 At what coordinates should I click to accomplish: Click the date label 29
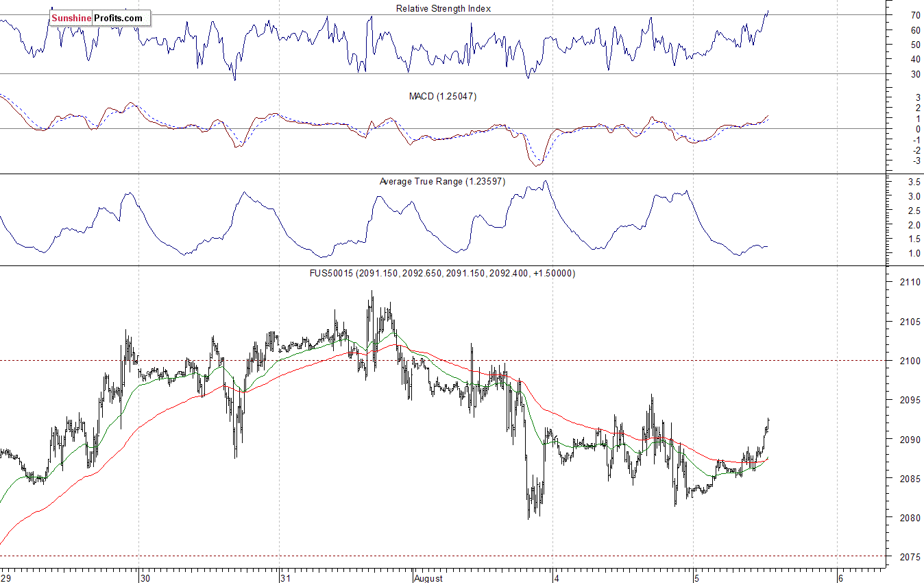pos(7,578)
